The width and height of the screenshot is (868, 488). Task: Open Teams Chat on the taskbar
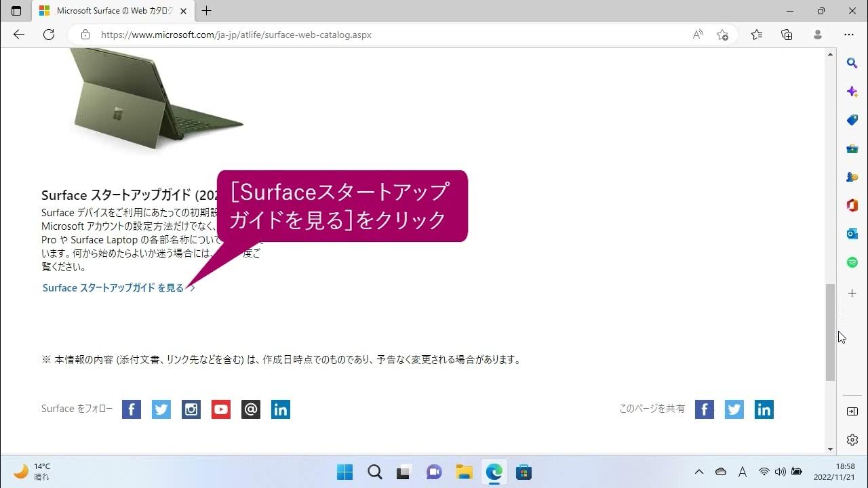click(434, 472)
